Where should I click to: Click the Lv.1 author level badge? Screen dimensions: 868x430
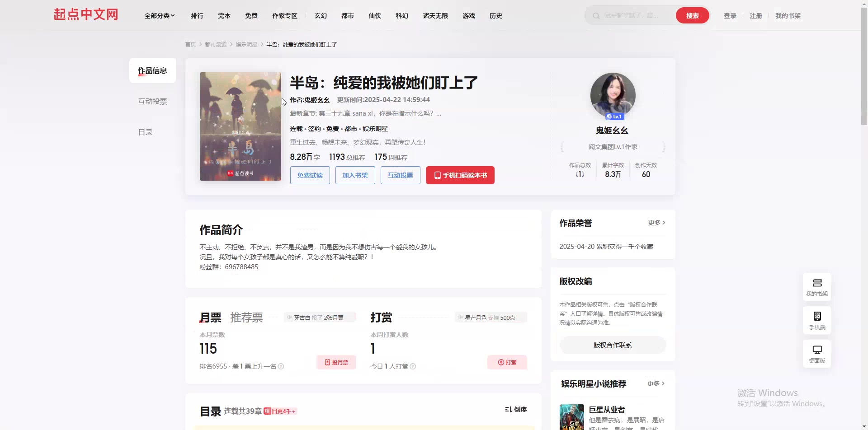coord(614,117)
